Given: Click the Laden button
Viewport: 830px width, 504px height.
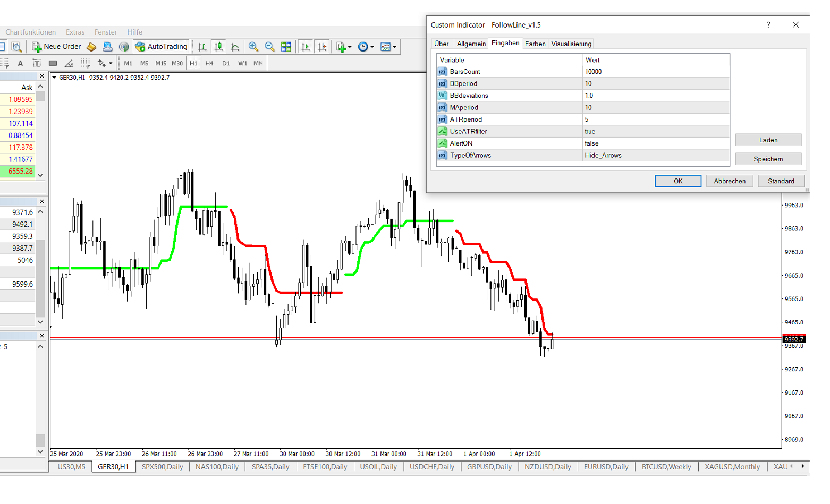Looking at the screenshot, I should click(768, 140).
